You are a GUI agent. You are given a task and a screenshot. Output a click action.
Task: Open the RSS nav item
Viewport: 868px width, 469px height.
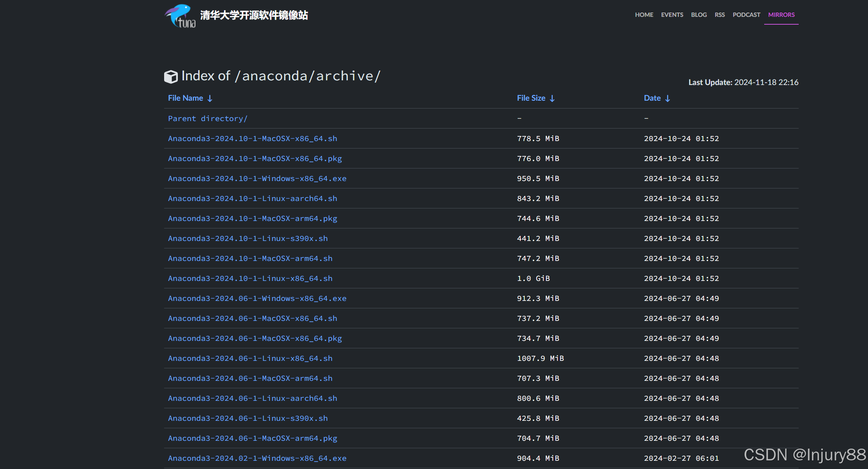click(720, 15)
